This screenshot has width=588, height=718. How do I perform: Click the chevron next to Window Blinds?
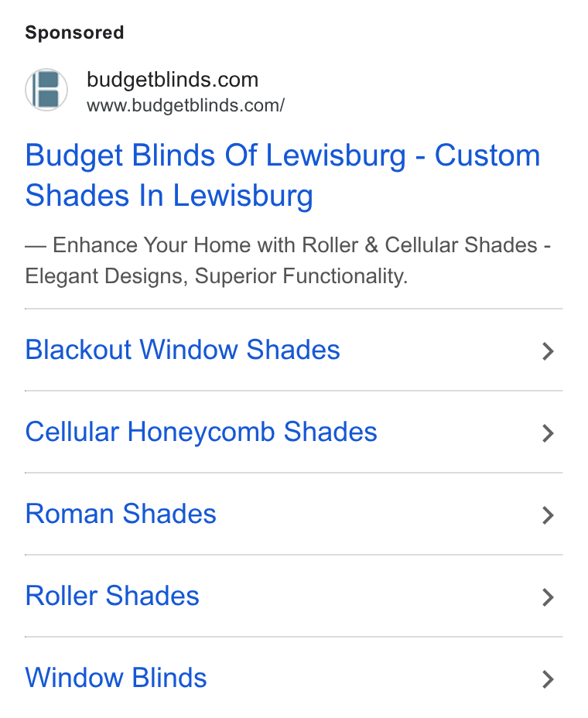[548, 679]
